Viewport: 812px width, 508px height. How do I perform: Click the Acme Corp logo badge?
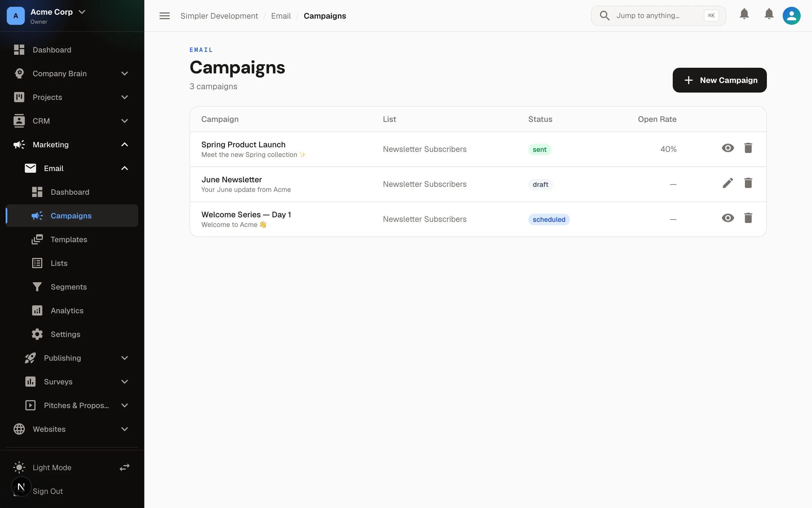16,16
